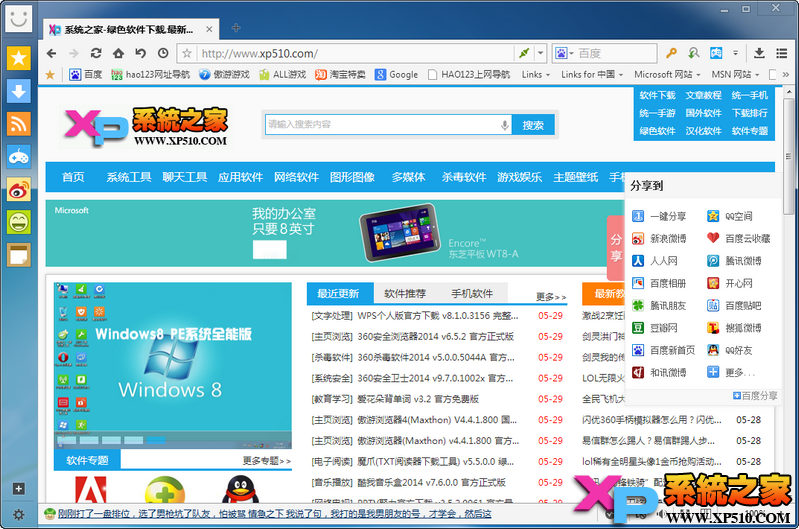Click the address bar URL field
This screenshot has height=529, width=799.
(355, 53)
